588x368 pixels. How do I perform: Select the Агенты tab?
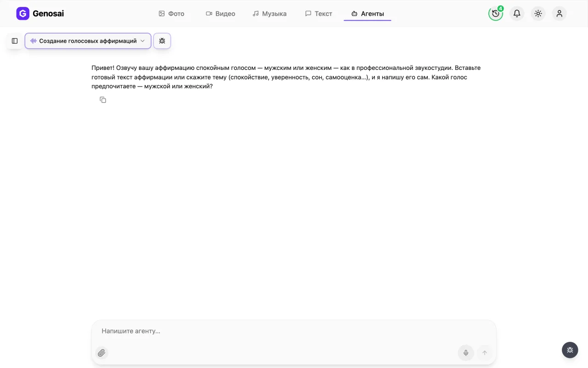pos(367,14)
